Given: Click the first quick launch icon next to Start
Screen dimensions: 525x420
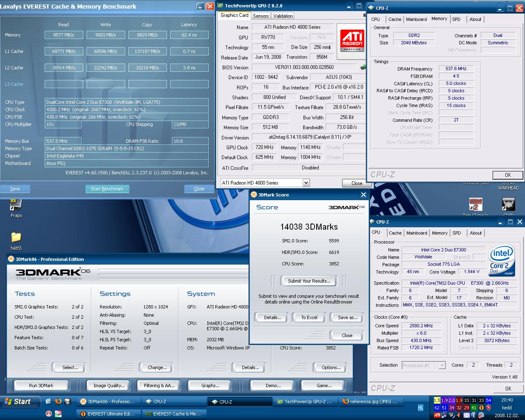Looking at the screenshot, I should coord(48,402).
